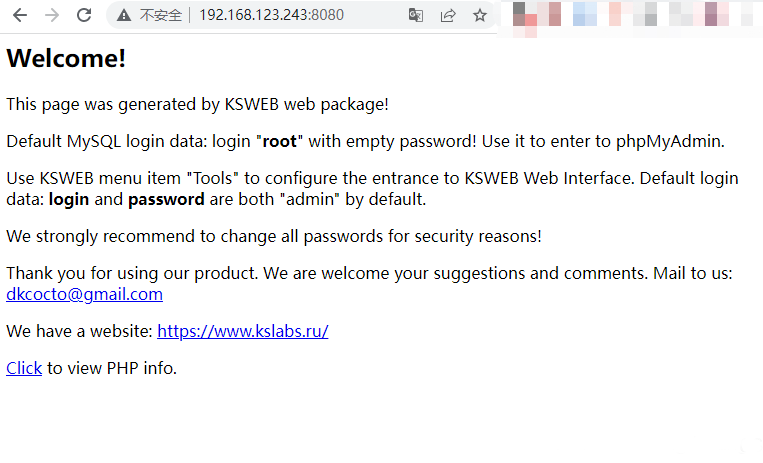Image resolution: width=763 pixels, height=463 pixels.
Task: Click the not-secure warning triangle icon
Action: [x=124, y=15]
